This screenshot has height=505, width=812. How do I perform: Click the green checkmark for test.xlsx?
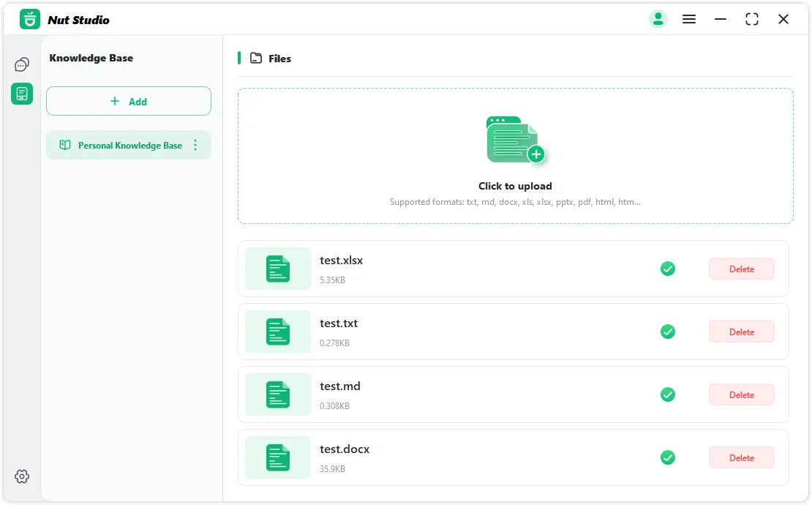click(668, 269)
